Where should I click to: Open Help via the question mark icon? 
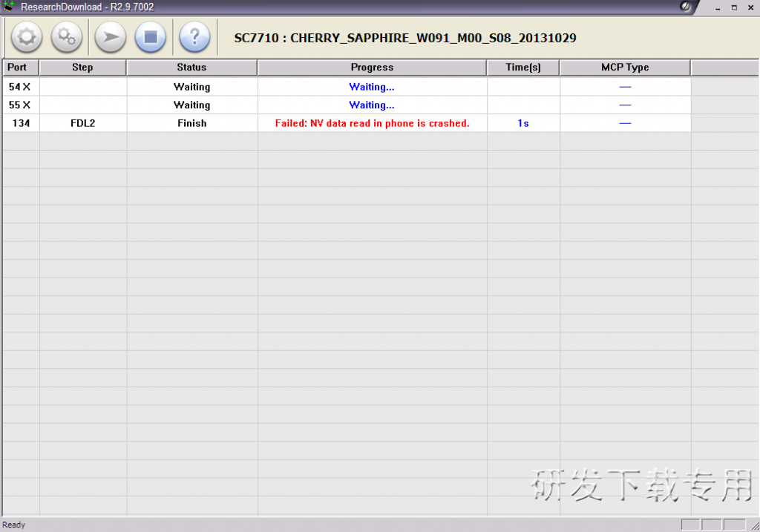[194, 37]
